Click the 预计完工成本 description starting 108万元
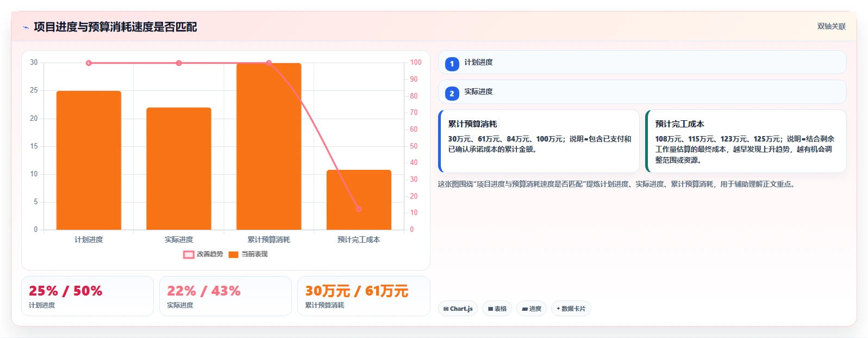Viewport: 868px width, 338px height. 745,149
